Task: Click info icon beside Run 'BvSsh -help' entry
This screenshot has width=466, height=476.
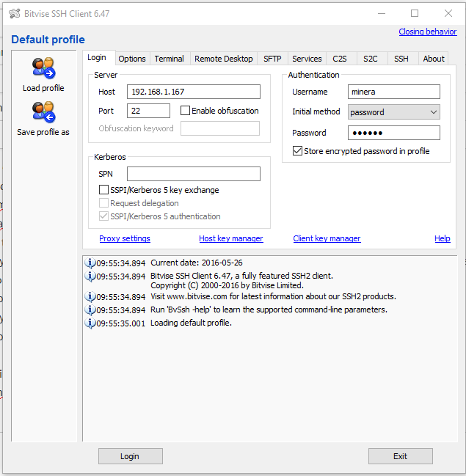Action: click(x=90, y=310)
